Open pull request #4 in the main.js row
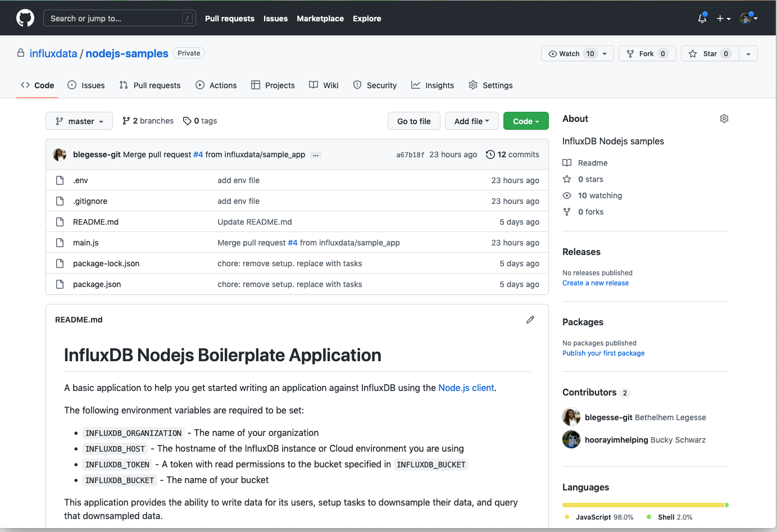The image size is (777, 532). coord(293,243)
